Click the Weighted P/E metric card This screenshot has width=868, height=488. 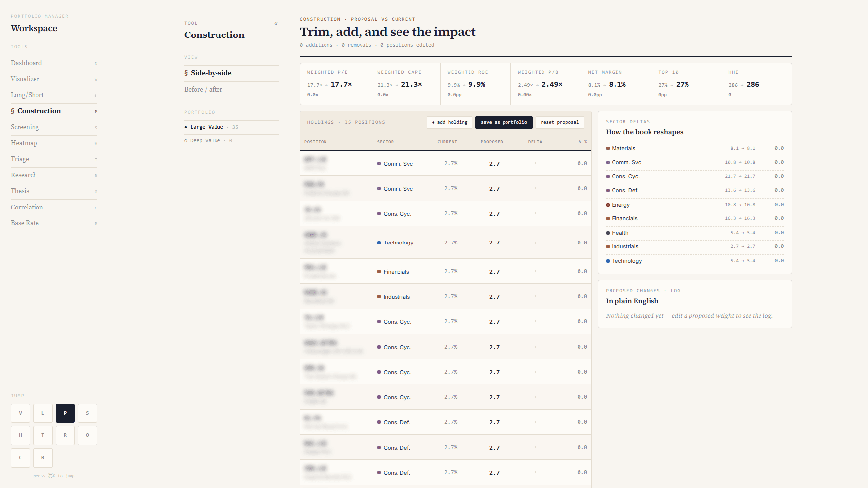pyautogui.click(x=335, y=84)
